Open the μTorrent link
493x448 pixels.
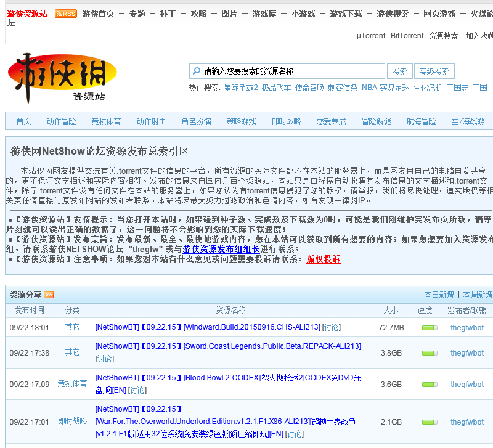[x=371, y=36]
